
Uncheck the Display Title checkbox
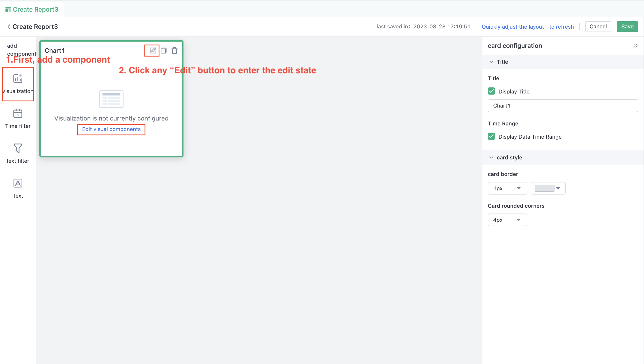pos(491,91)
